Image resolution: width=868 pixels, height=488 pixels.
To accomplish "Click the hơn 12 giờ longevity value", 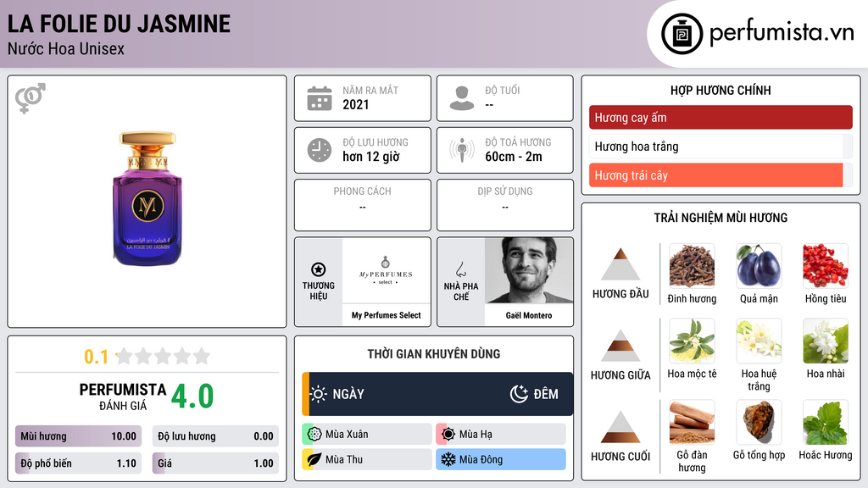I will point(371,157).
